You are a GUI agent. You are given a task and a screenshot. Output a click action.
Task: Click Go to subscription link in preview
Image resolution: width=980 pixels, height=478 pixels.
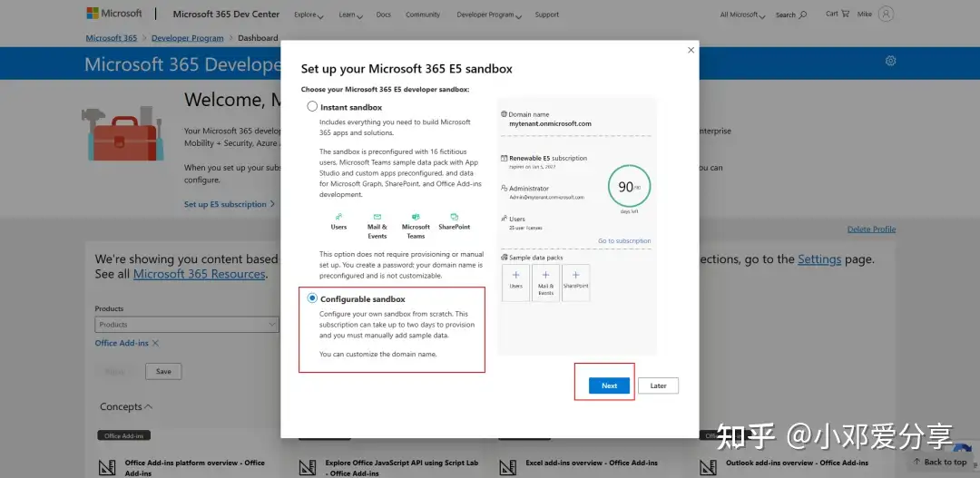(x=624, y=240)
